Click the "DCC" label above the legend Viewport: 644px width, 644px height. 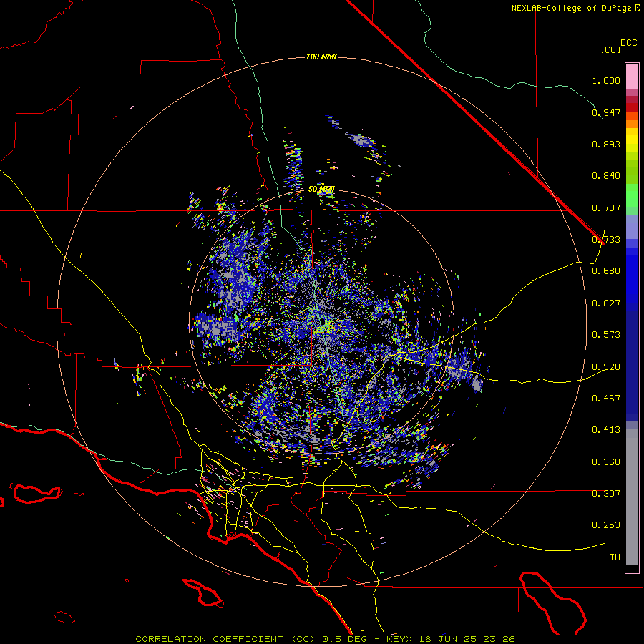628,43
